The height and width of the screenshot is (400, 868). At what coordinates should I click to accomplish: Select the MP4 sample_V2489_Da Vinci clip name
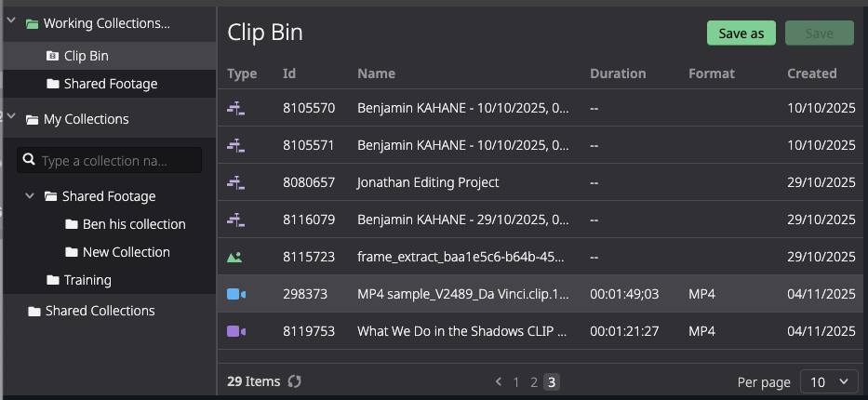point(463,294)
